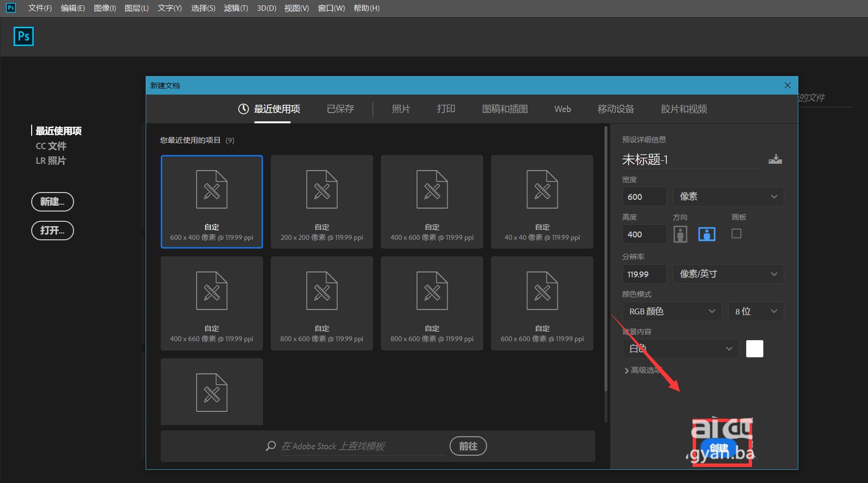This screenshot has height=483, width=868.
Task: Open the 背景内容 dropdown showing 白色
Action: coord(680,348)
